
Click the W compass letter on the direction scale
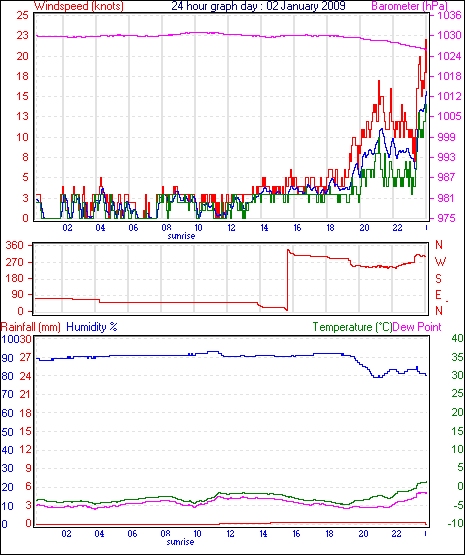click(x=439, y=262)
